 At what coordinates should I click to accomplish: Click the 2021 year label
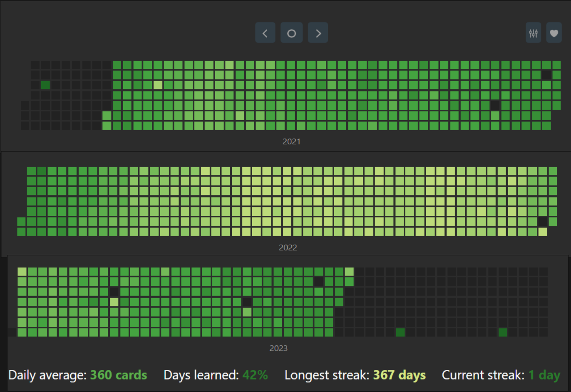click(291, 142)
